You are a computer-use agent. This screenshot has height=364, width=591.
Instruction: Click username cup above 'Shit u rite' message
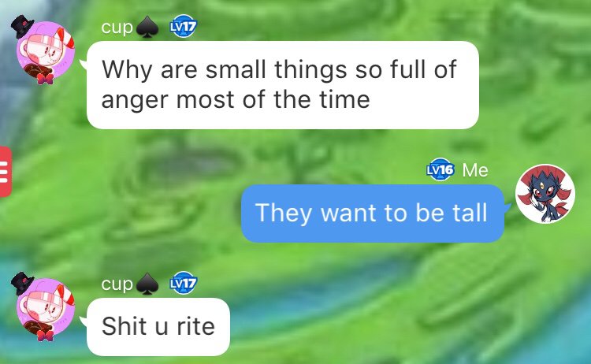117,284
